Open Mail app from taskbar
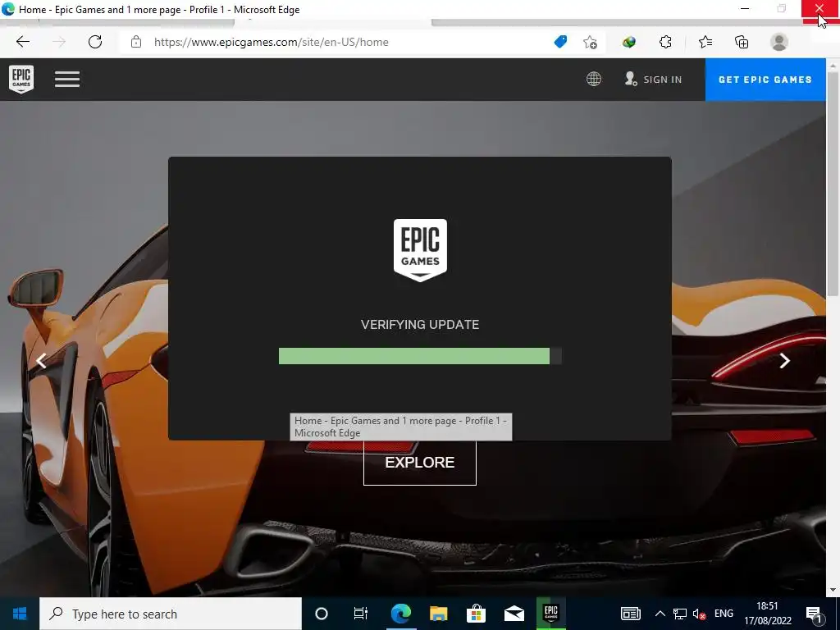Image resolution: width=840 pixels, height=630 pixels. point(514,614)
